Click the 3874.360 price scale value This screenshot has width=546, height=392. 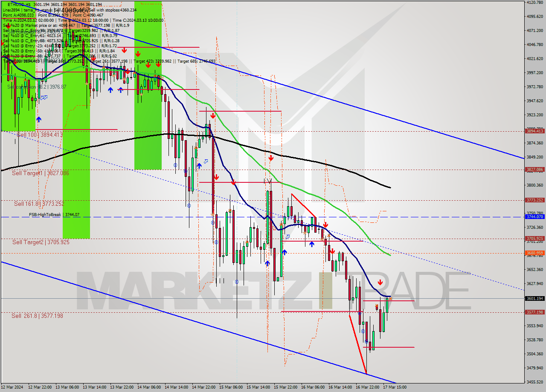(534, 143)
